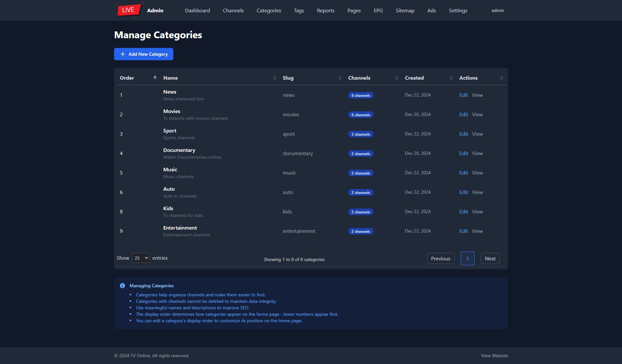Sort table by Slug column arrows

click(340, 78)
